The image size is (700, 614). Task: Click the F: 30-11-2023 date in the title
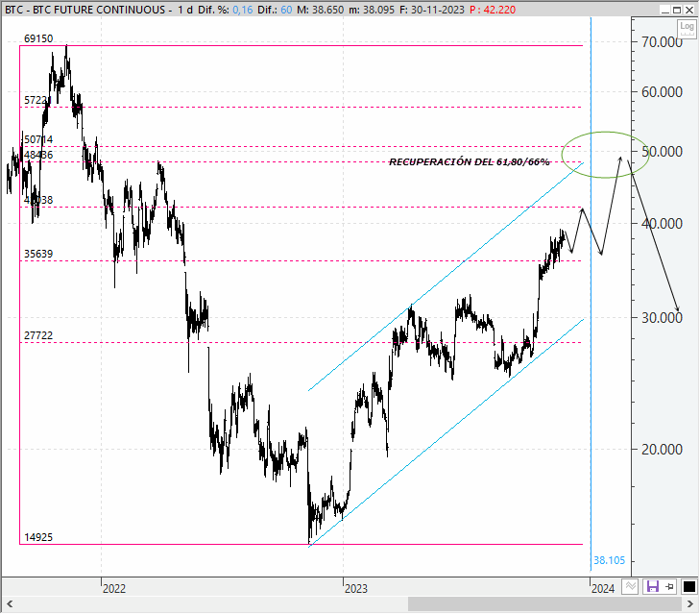432,10
